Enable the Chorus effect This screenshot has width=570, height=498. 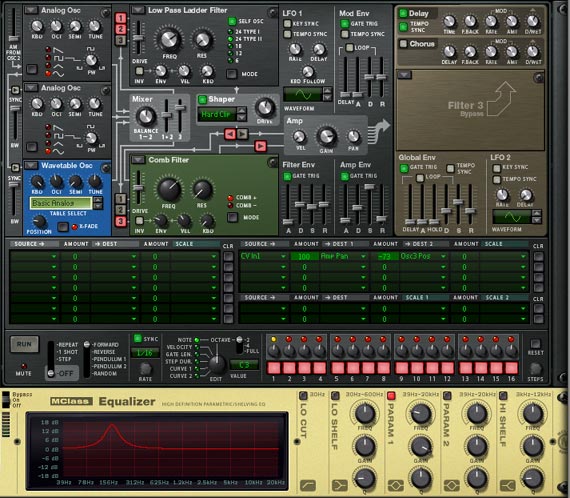tap(403, 44)
